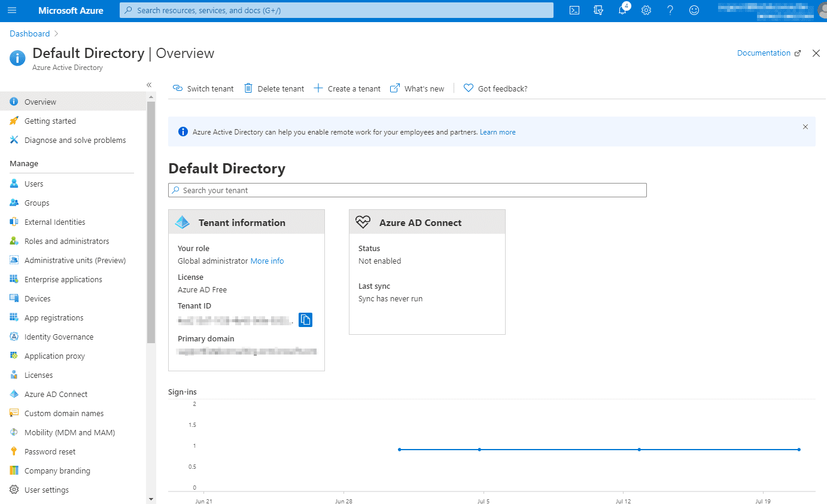The image size is (827, 504).
Task: Open the Learn more link in banner
Action: [x=497, y=132]
